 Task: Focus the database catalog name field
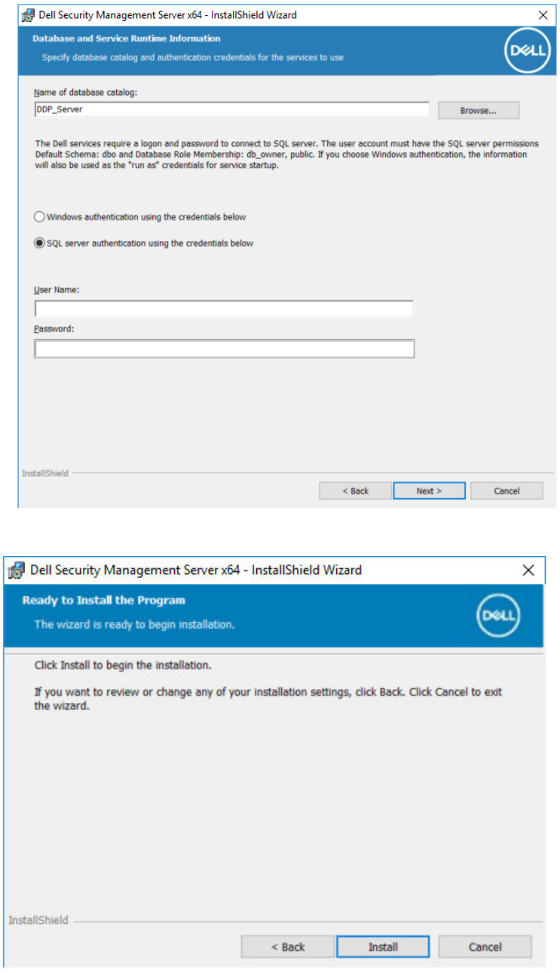pyautogui.click(x=231, y=109)
